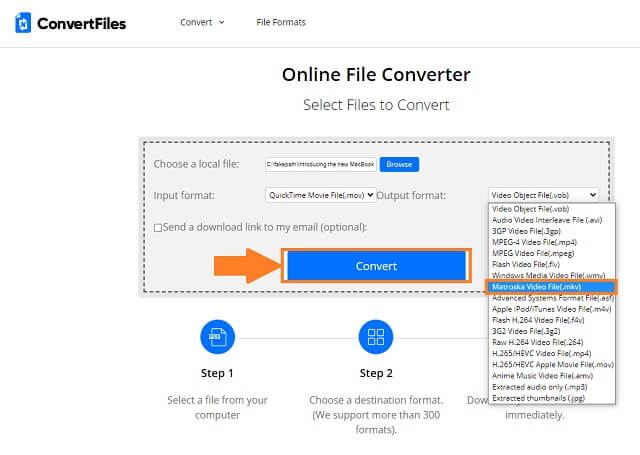Pick Raw H.264 Video File(.264)
Image resolution: width=640 pixels, height=455 pixels.
(551, 342)
